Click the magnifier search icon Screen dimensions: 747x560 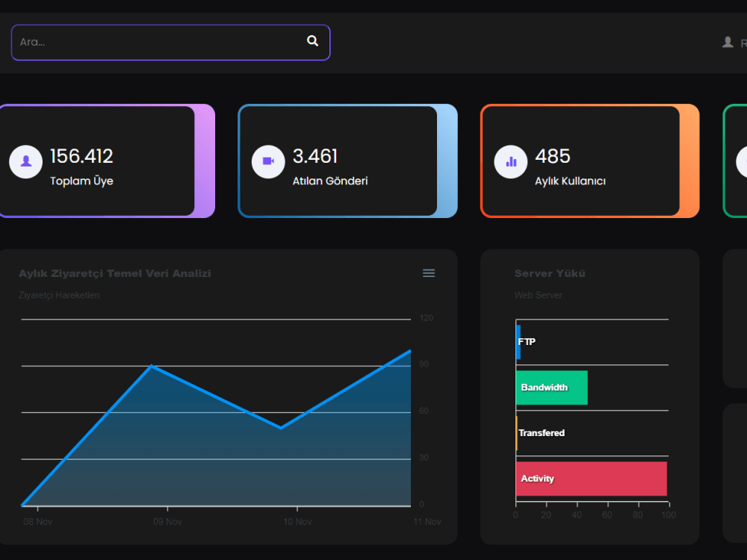pyautogui.click(x=312, y=41)
